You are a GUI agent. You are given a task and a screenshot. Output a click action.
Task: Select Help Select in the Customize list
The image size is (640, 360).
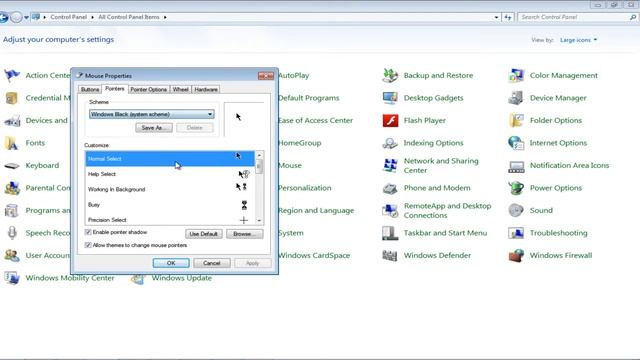[170, 174]
